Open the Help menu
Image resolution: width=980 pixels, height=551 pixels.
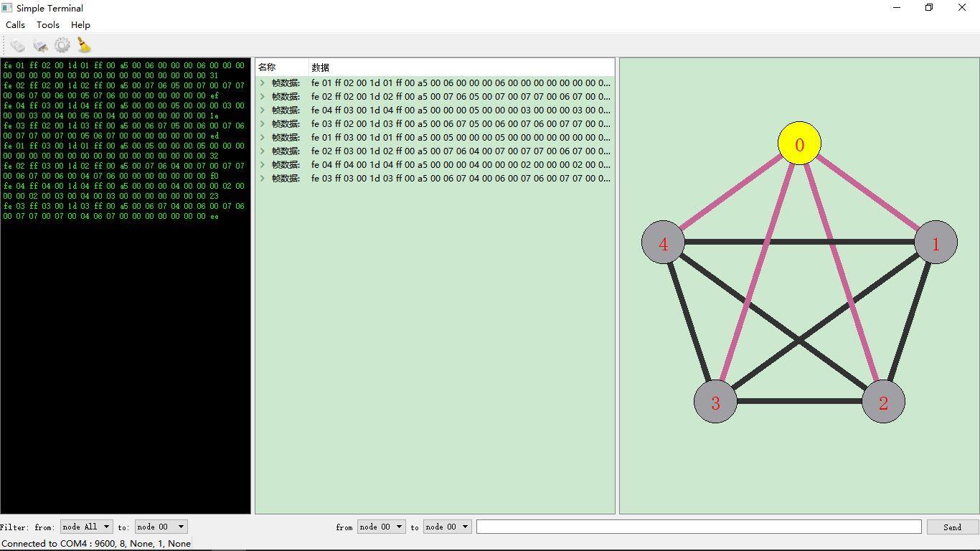(80, 24)
